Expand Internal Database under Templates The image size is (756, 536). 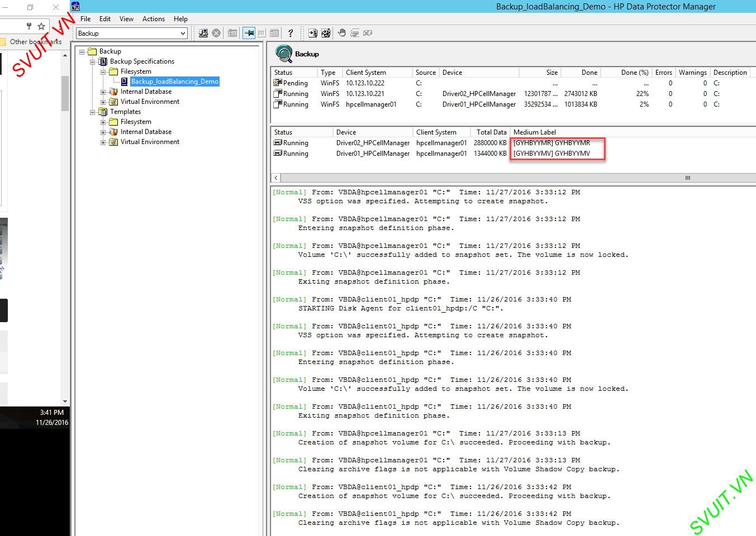pos(103,132)
